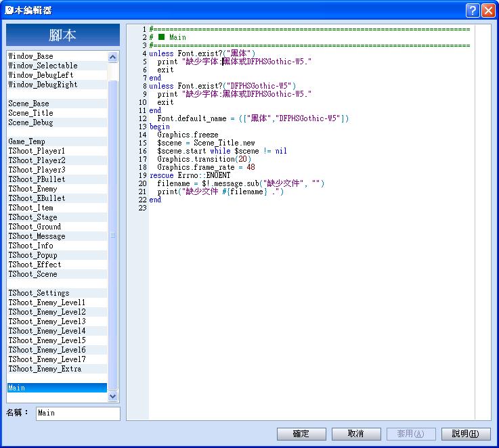Image resolution: width=499 pixels, height=448 pixels.
Task: Click the 說明(H) help button
Action: coord(466,434)
